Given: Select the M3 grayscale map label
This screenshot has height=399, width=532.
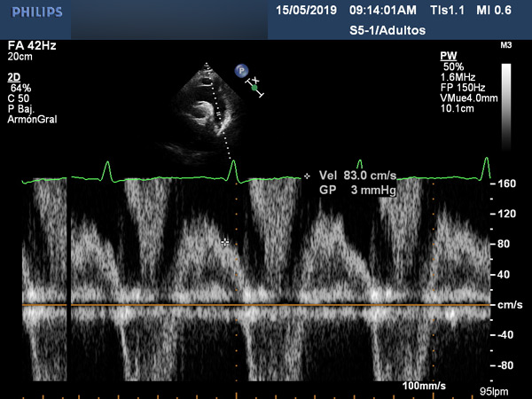Looking at the screenshot, I should pos(506,44).
